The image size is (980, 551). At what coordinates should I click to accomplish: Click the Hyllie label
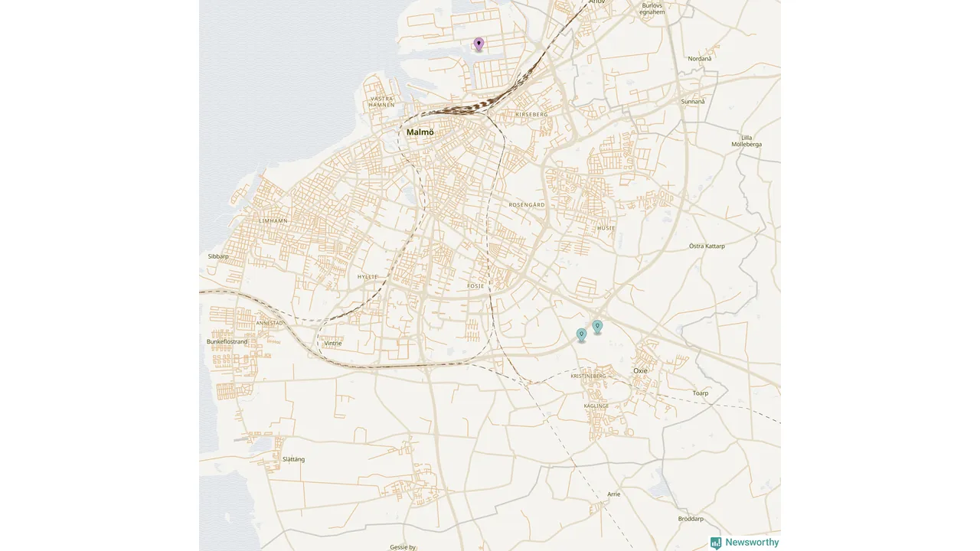pyautogui.click(x=367, y=276)
